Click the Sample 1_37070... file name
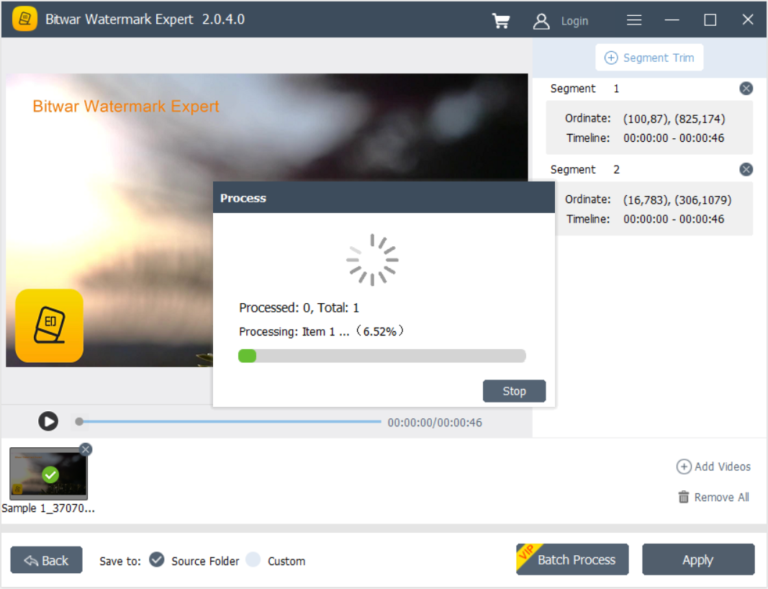Image resolution: width=768 pixels, height=589 pixels. tap(48, 508)
